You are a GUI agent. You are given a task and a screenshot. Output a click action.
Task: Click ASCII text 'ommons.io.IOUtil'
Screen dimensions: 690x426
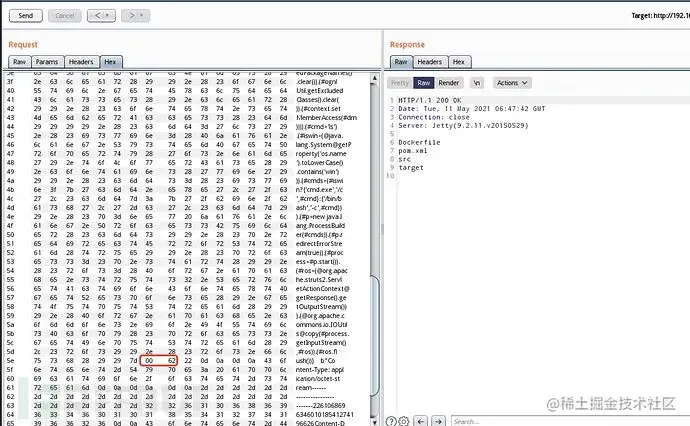pos(321,324)
